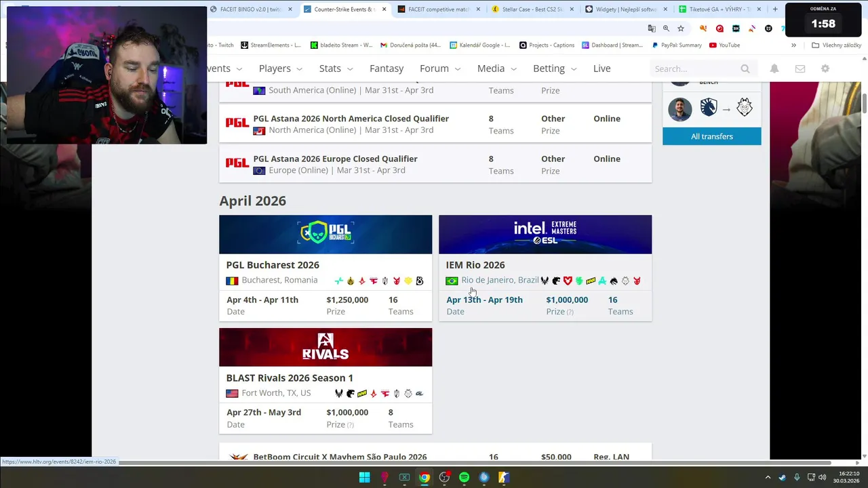This screenshot has height=488, width=868.
Task: Open the Live menu item
Action: coord(601,68)
